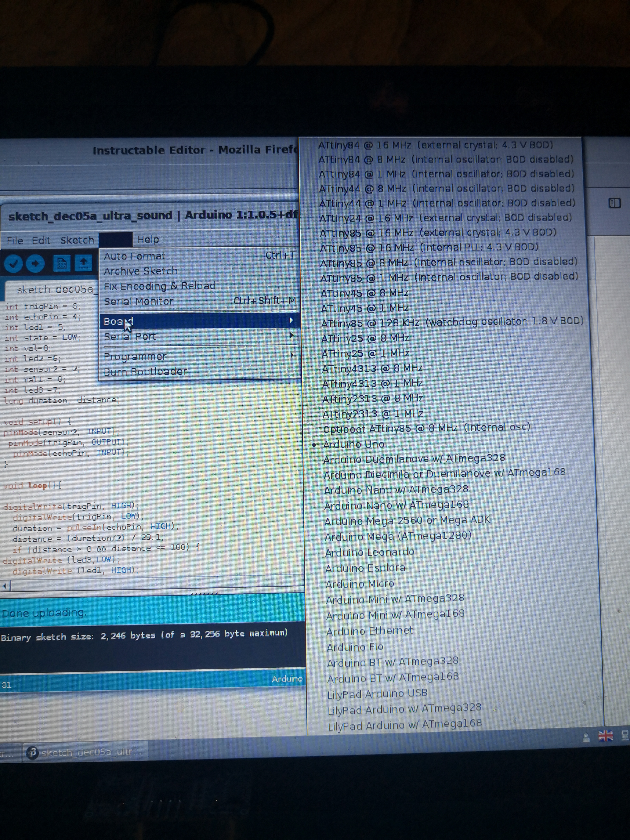
Task: Select Arduino Leonardo as the board
Action: 369,552
